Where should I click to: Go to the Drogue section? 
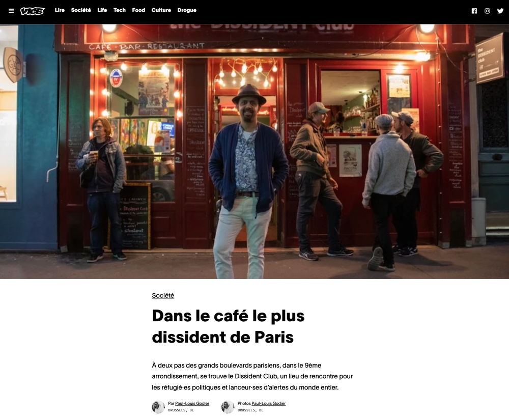(x=187, y=10)
